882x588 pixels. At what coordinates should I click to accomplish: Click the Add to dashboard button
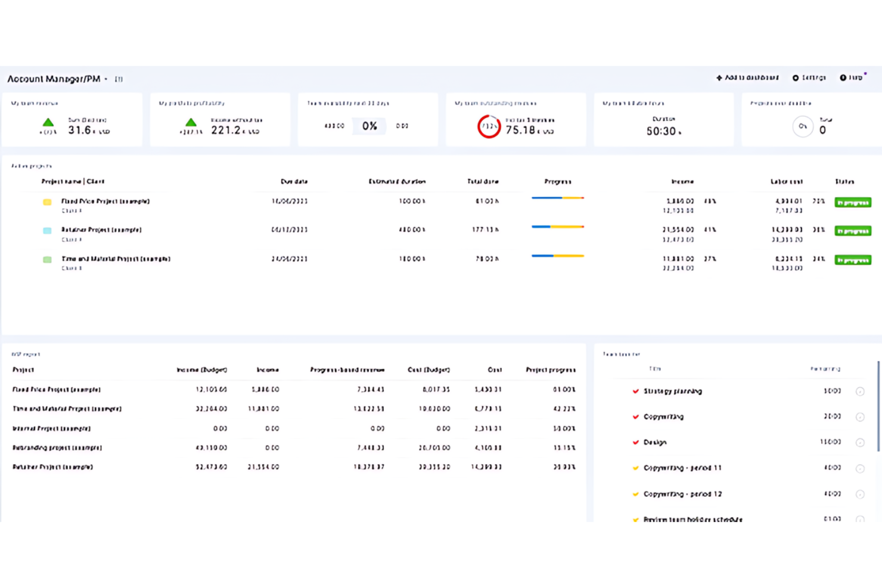pyautogui.click(x=747, y=77)
